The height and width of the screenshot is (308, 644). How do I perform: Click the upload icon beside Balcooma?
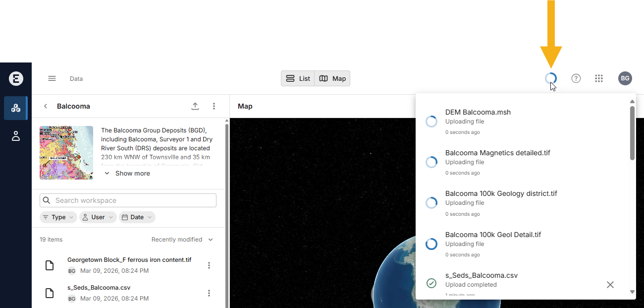195,106
